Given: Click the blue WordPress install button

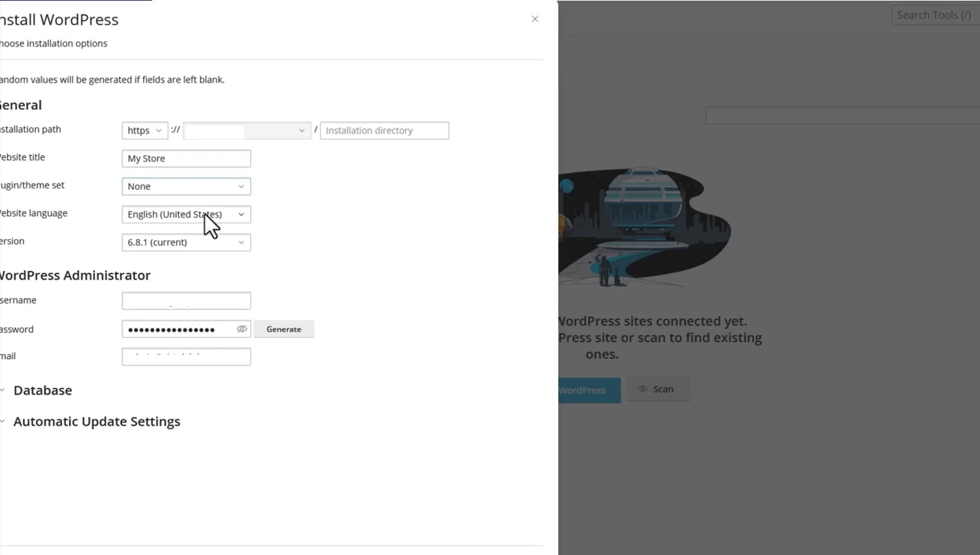Looking at the screenshot, I should (589, 390).
